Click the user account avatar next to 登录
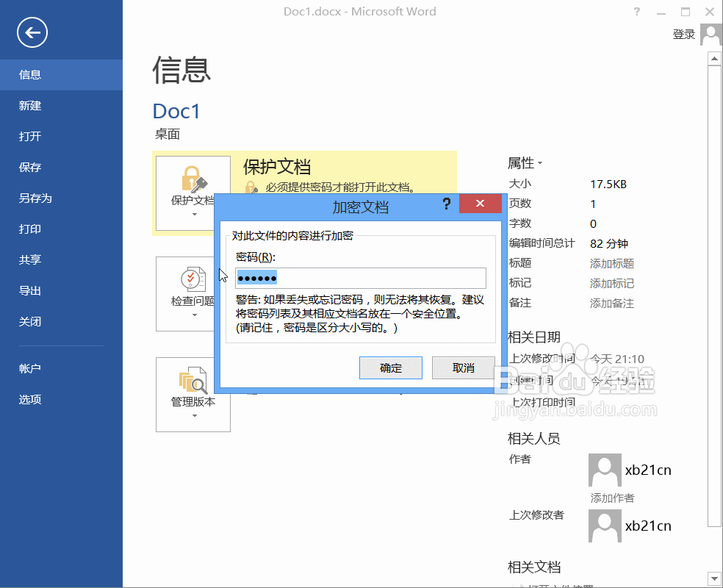The width and height of the screenshot is (723, 588). pyautogui.click(x=710, y=35)
